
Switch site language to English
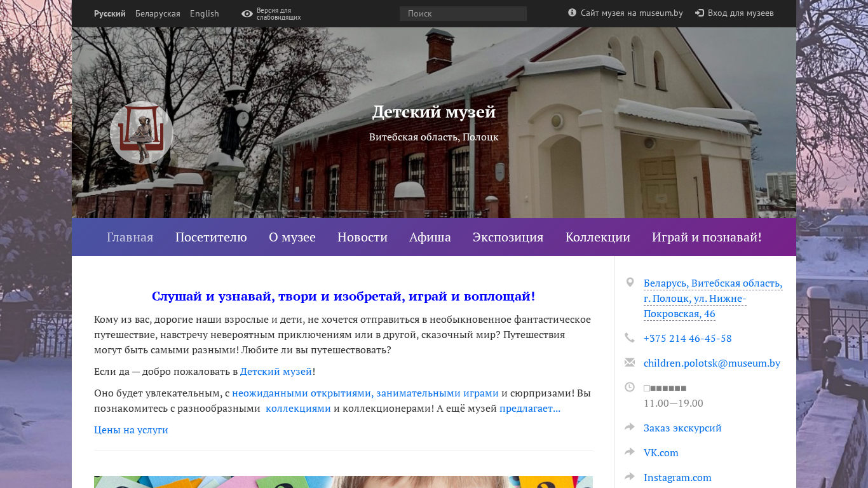[x=204, y=13]
